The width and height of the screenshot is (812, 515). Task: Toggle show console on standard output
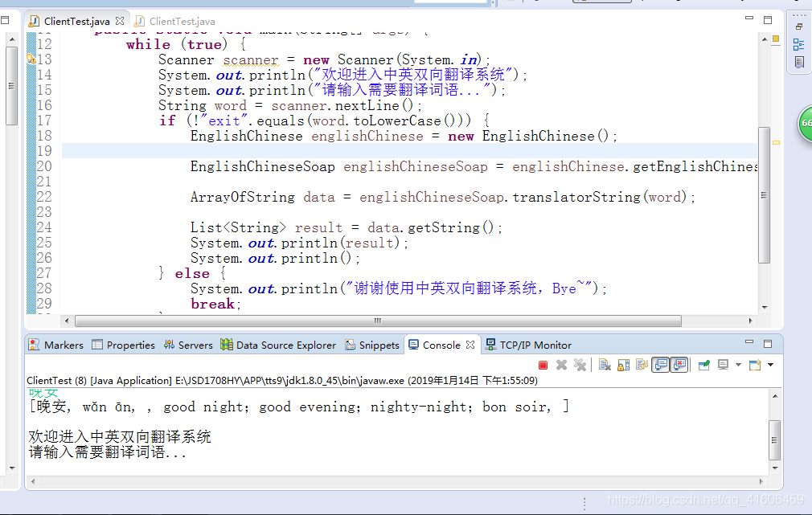tap(661, 365)
